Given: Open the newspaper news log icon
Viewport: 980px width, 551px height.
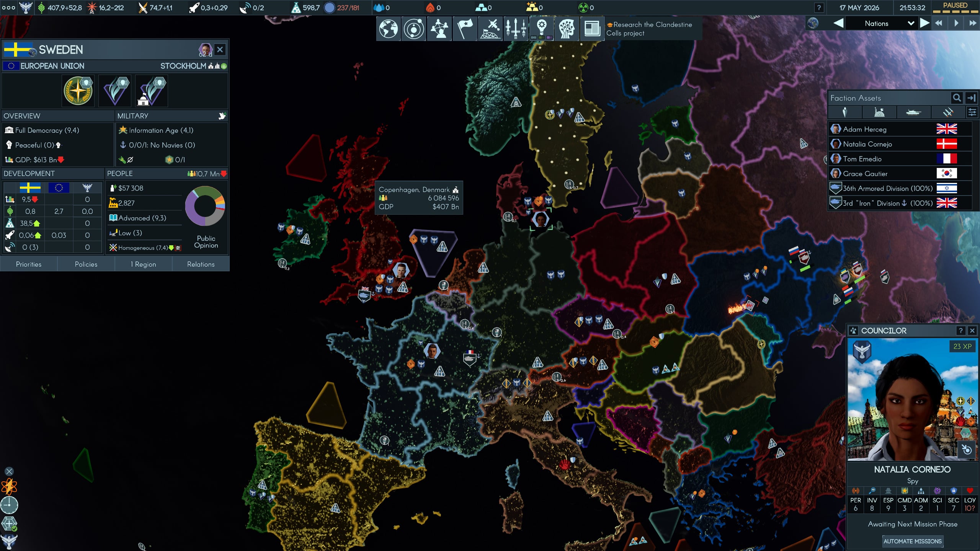Looking at the screenshot, I should [x=592, y=29].
